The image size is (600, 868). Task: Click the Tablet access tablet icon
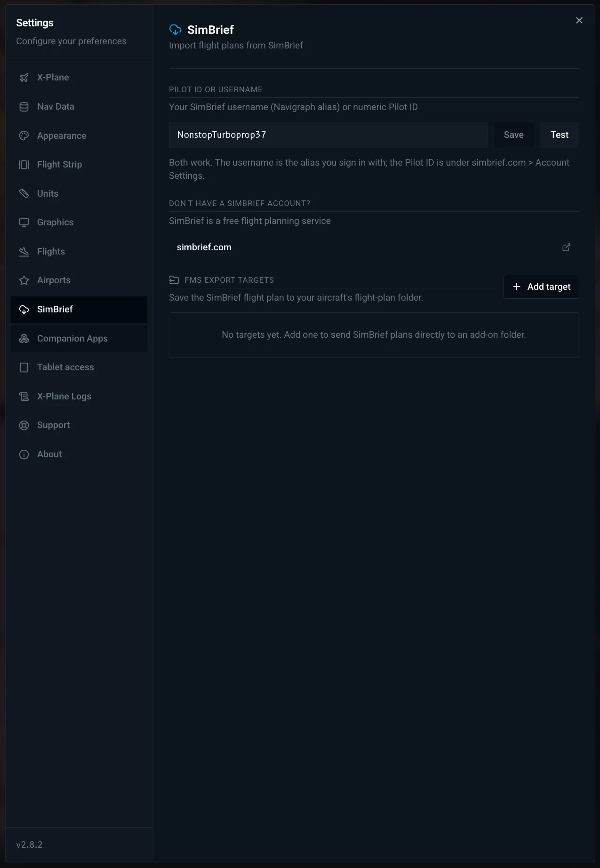pyautogui.click(x=24, y=367)
